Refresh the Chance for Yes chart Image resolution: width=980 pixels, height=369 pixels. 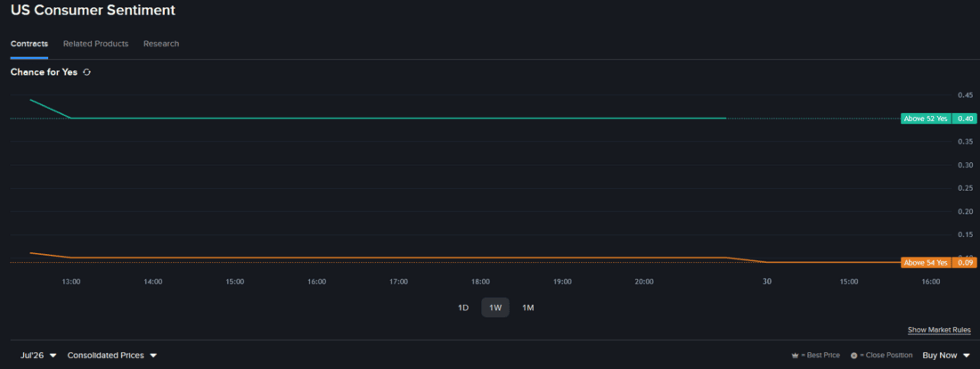point(87,72)
